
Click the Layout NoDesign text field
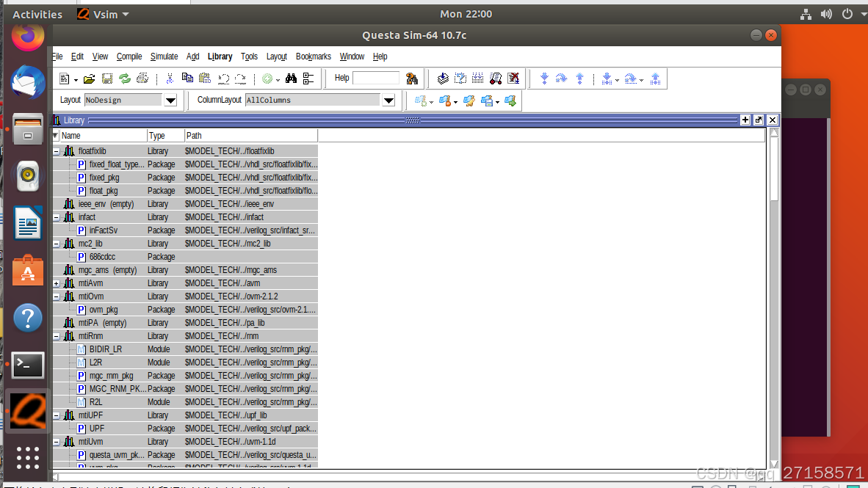click(123, 100)
